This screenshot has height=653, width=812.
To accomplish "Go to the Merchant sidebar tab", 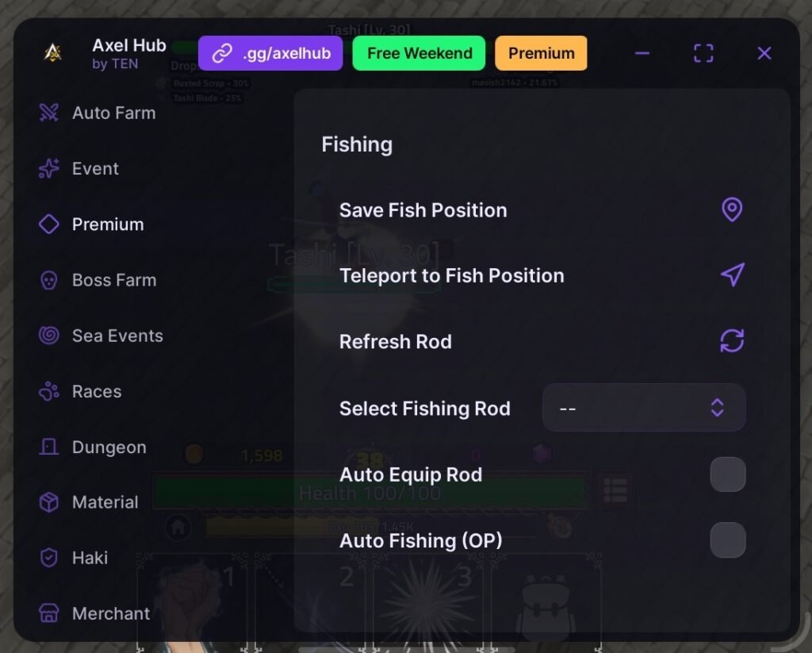I will [x=110, y=613].
